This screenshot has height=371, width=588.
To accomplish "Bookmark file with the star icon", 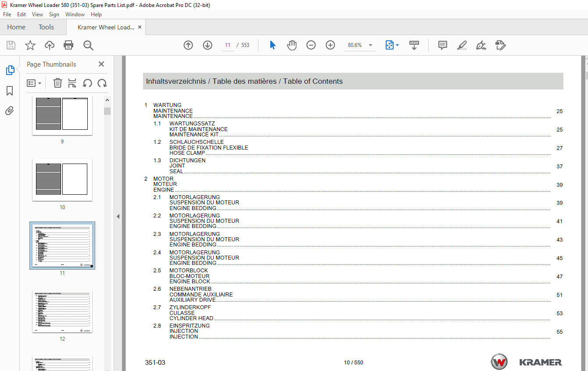I will 30,45.
